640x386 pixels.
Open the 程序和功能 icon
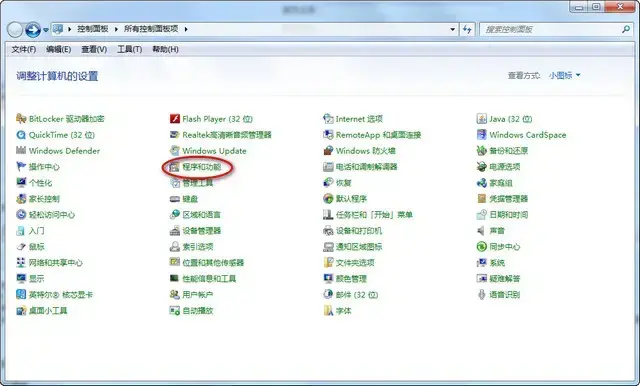point(175,166)
